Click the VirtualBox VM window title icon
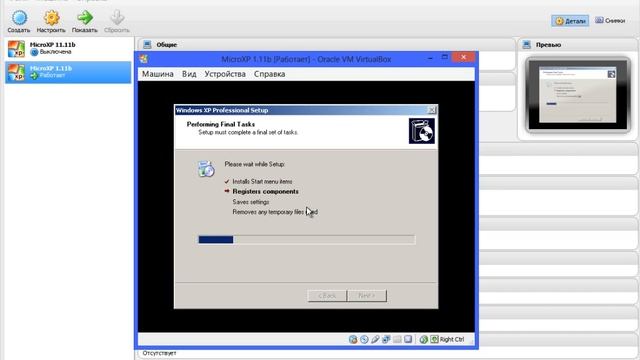The image size is (640, 360). point(144,59)
